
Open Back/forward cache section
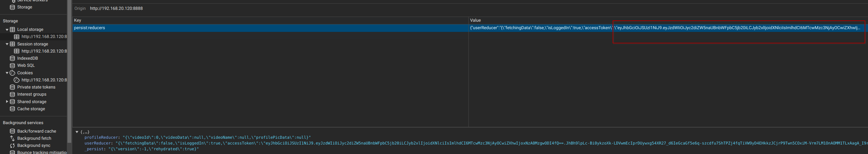37,131
